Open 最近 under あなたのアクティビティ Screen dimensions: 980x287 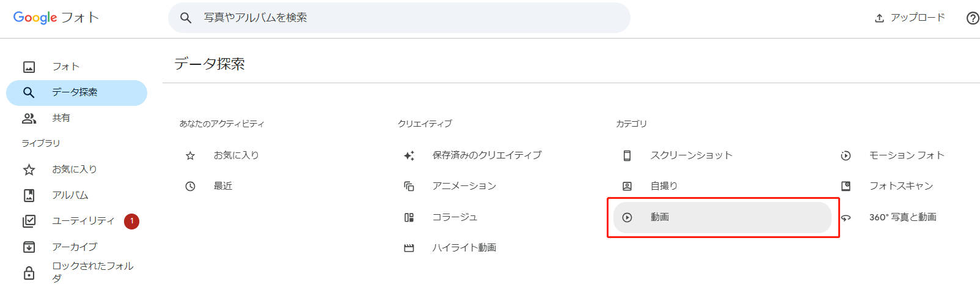(222, 186)
